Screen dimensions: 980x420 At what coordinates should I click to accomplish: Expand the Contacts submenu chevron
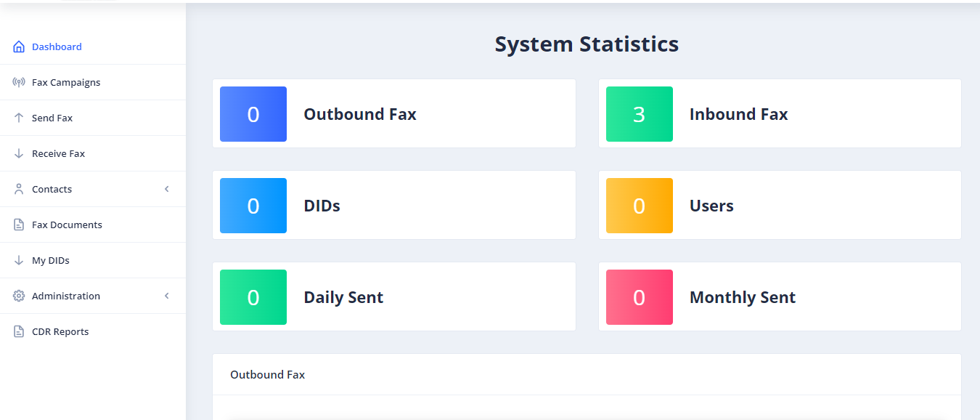point(166,189)
